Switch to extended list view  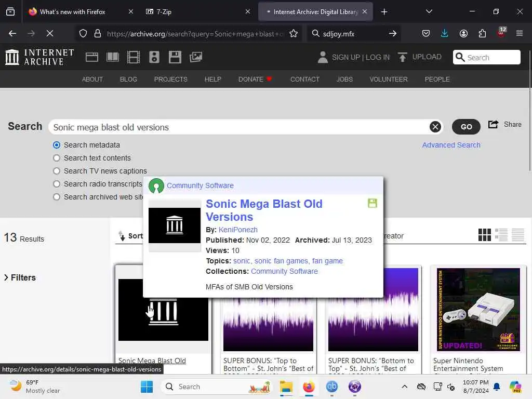(501, 235)
